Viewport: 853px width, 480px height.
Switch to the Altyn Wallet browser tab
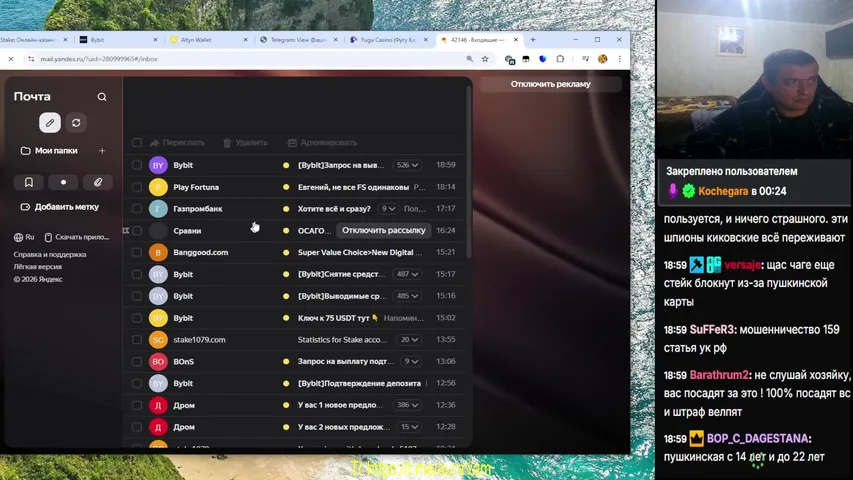click(202, 40)
